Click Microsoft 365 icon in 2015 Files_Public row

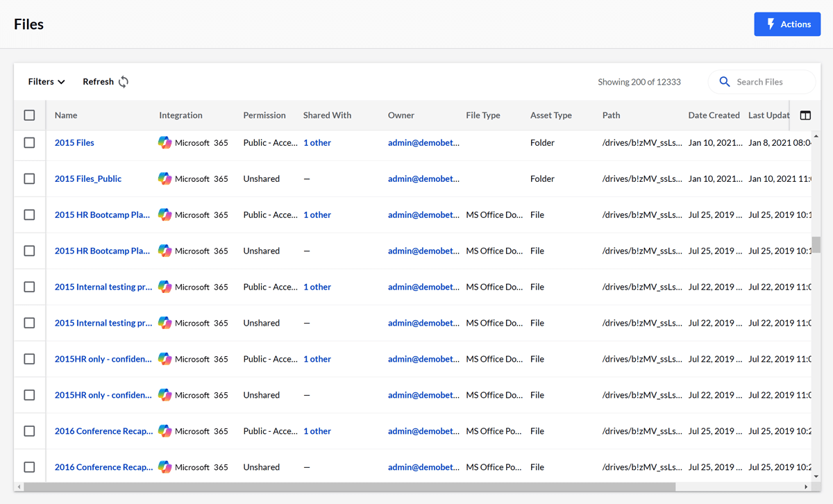pos(165,178)
